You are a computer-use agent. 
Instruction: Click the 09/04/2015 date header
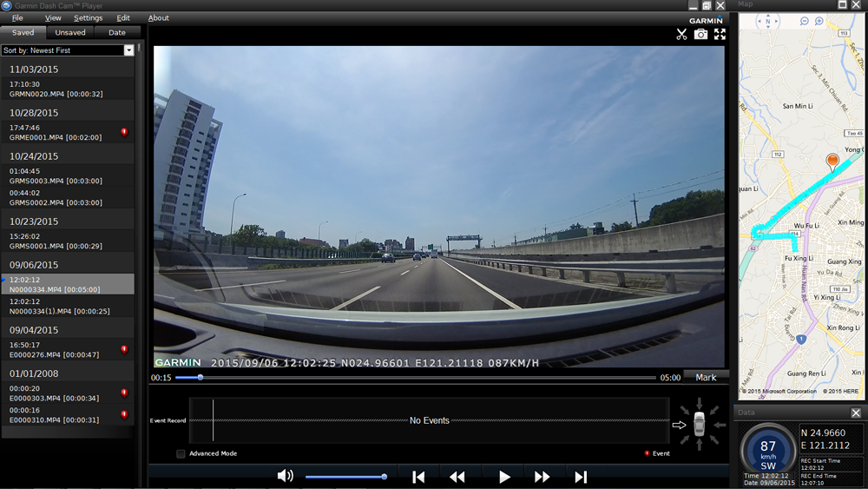click(34, 330)
